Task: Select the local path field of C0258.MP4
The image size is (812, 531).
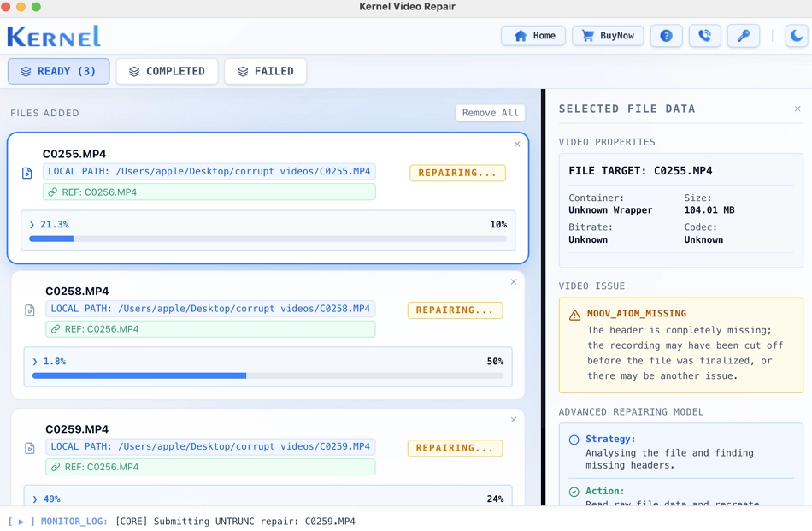Action: point(210,309)
